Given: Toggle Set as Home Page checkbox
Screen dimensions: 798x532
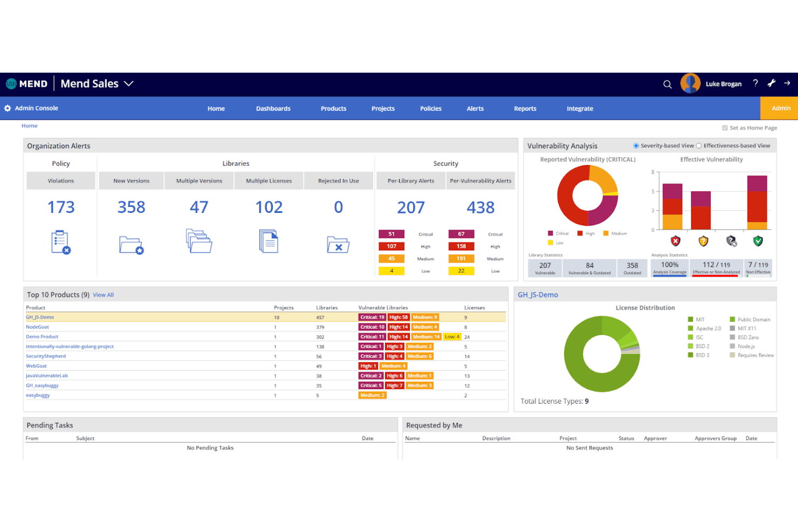Looking at the screenshot, I should (x=725, y=128).
